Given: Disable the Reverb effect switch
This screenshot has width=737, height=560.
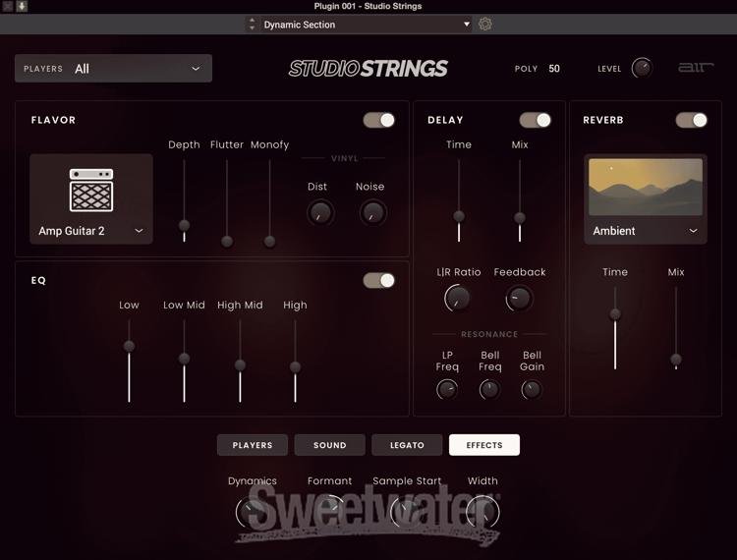Looking at the screenshot, I should [x=692, y=120].
